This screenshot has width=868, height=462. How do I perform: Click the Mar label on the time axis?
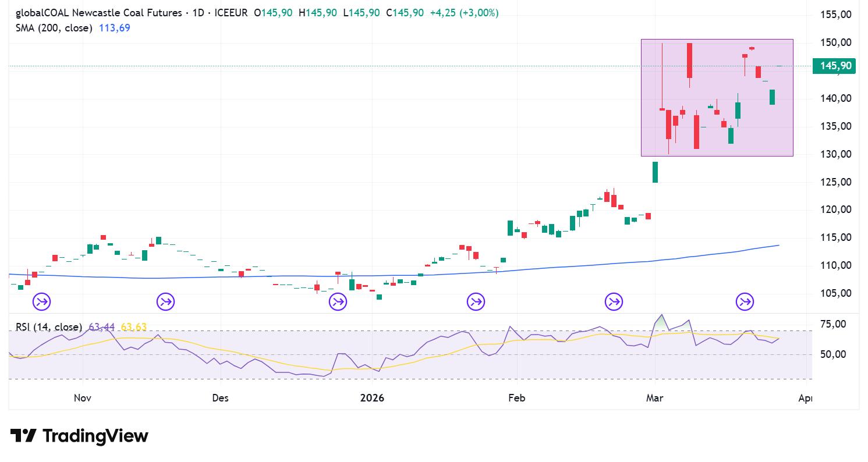click(x=655, y=398)
